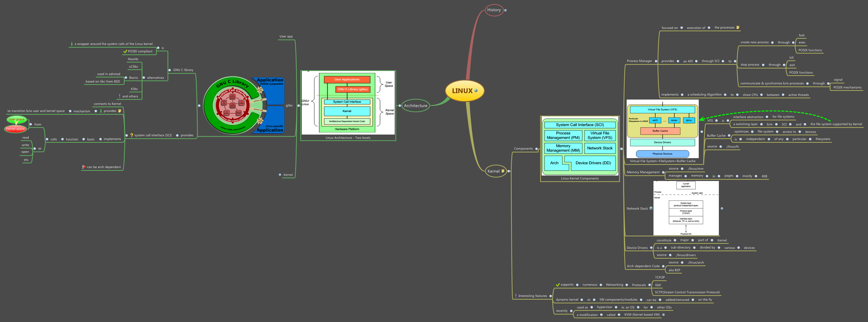Collapse the History branch with its minus circle
This screenshot has width=868, height=322.
pos(506,11)
